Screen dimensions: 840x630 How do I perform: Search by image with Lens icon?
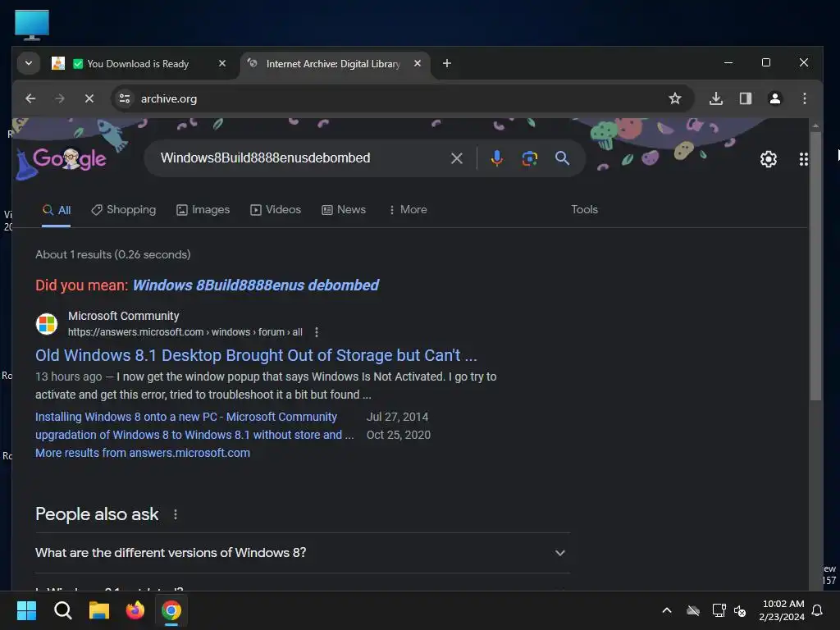tap(529, 158)
